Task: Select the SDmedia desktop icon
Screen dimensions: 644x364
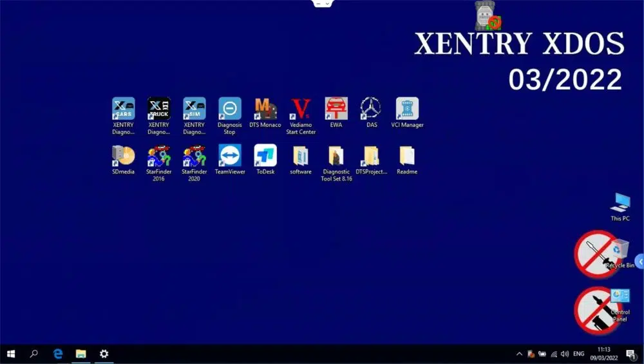Action: click(123, 160)
